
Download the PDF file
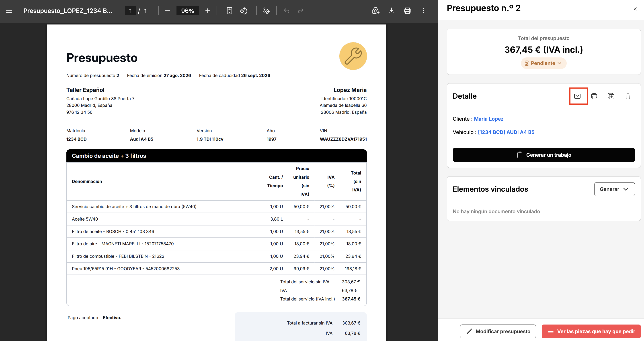click(392, 11)
